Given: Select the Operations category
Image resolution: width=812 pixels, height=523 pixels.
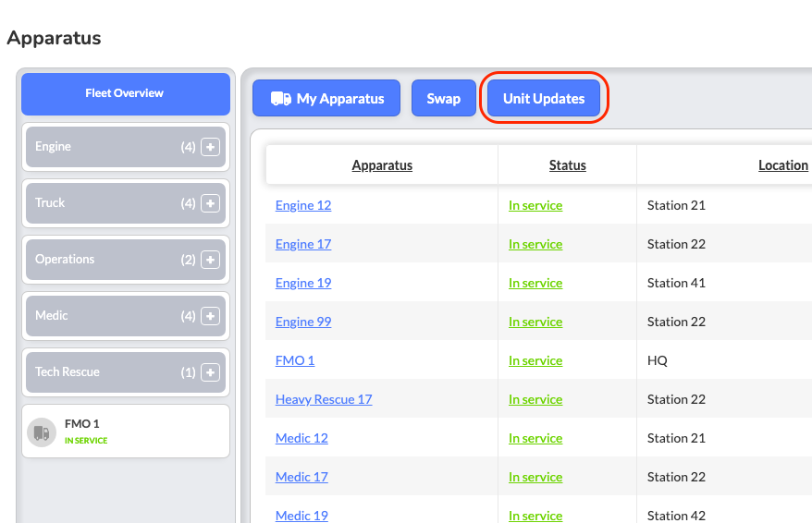Looking at the screenshot, I should pyautogui.click(x=126, y=260).
